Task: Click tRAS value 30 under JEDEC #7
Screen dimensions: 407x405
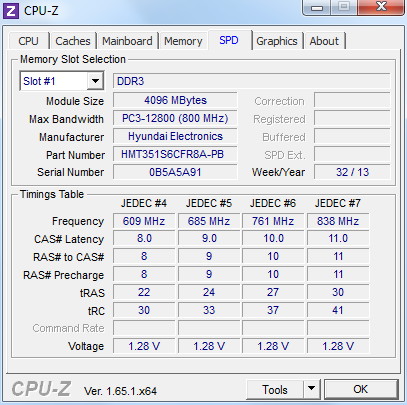Action: pos(338,292)
